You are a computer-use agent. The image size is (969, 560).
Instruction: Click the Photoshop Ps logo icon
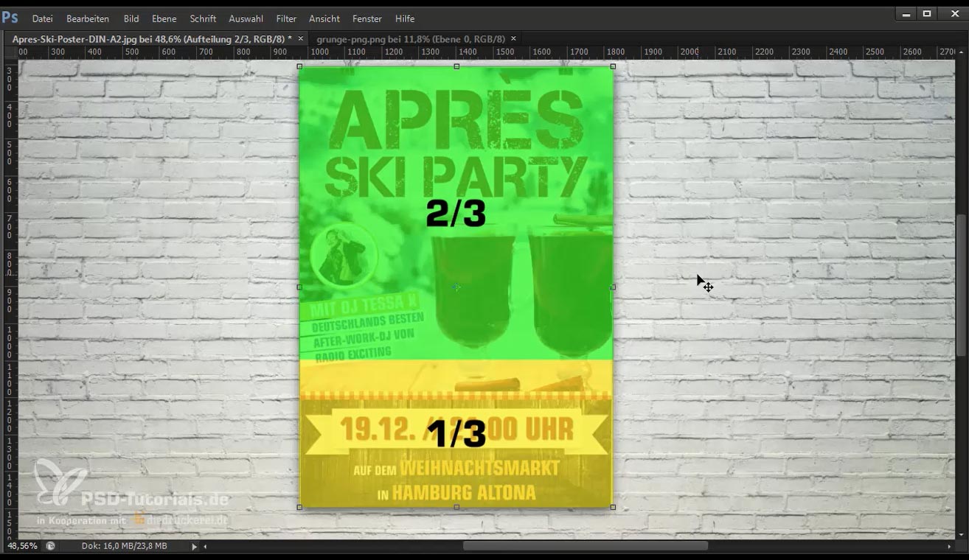click(x=10, y=18)
